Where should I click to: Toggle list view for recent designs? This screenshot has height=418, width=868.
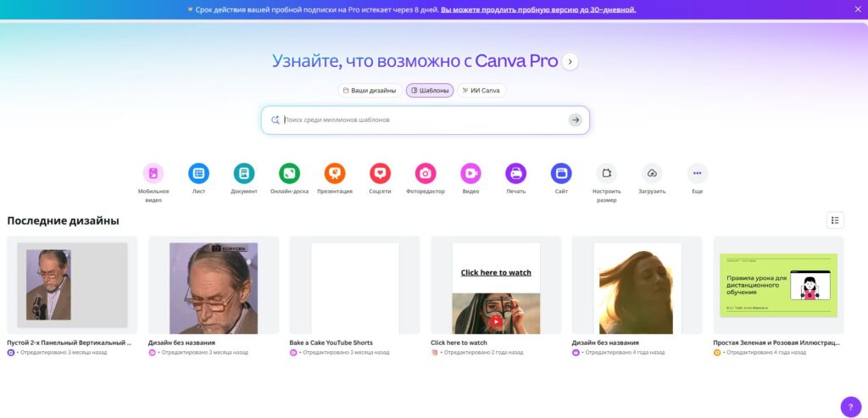835,220
